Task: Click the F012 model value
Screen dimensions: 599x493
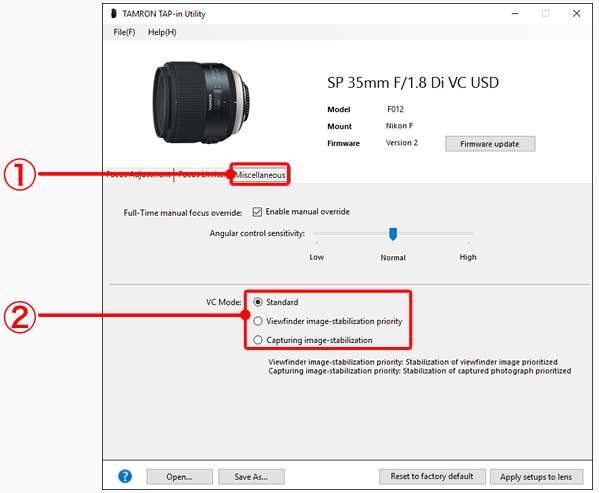Action: 395,109
